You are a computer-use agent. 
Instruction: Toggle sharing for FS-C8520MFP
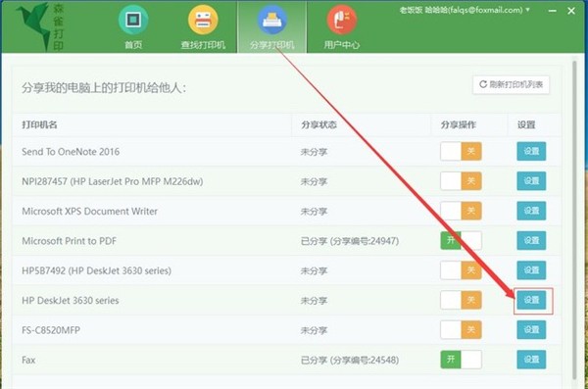coord(461,330)
